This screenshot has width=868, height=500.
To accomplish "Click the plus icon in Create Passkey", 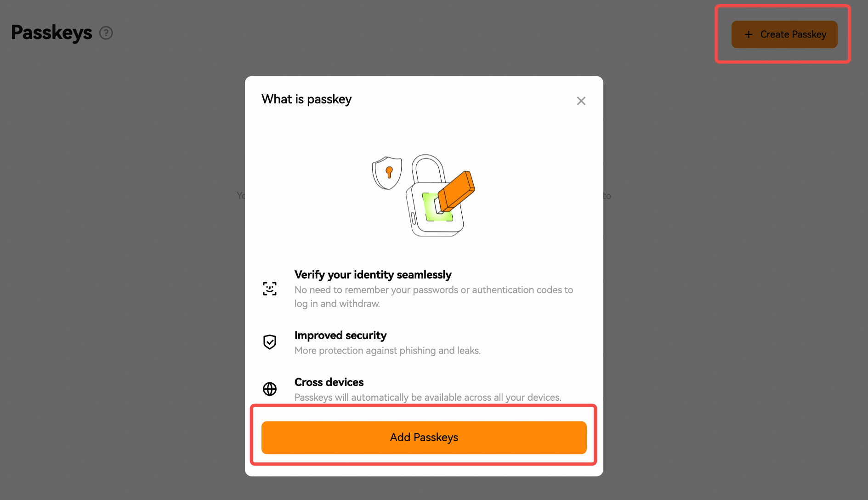I will tap(749, 34).
